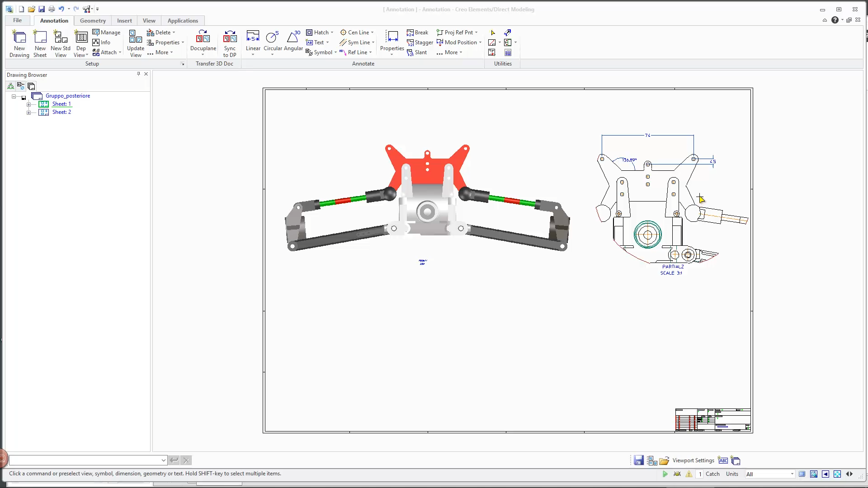
Task: Switch Drawing Browser to structure tree view
Action: pos(10,86)
